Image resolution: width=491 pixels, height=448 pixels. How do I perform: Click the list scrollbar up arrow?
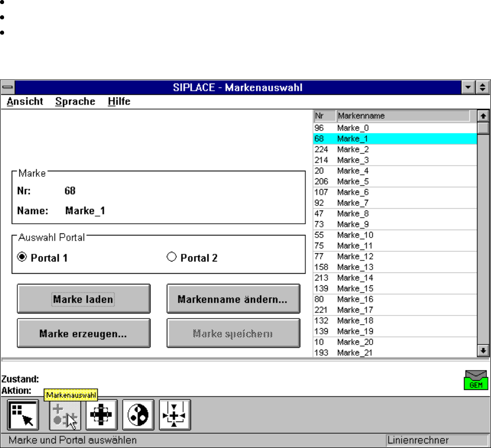tap(483, 116)
